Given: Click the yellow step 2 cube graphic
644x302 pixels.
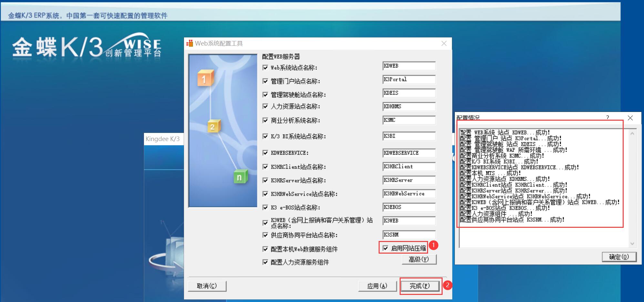Looking at the screenshot, I should point(213,126).
